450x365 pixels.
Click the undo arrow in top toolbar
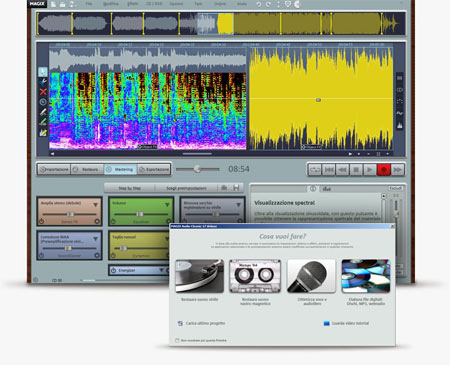[x=259, y=4]
